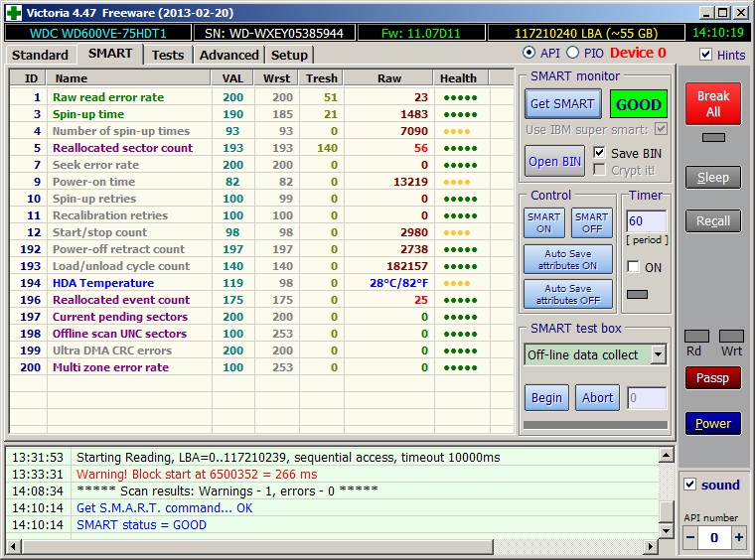Open the Off-line data collect dropdown
Image resolution: width=755 pixels, height=560 pixels.
(x=658, y=355)
